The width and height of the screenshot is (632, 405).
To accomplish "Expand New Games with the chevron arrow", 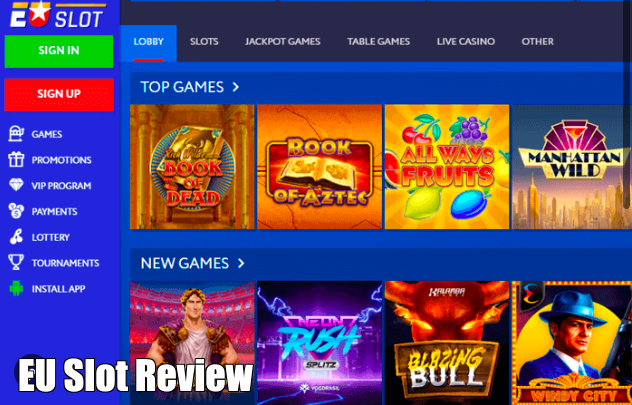I will 241,263.
